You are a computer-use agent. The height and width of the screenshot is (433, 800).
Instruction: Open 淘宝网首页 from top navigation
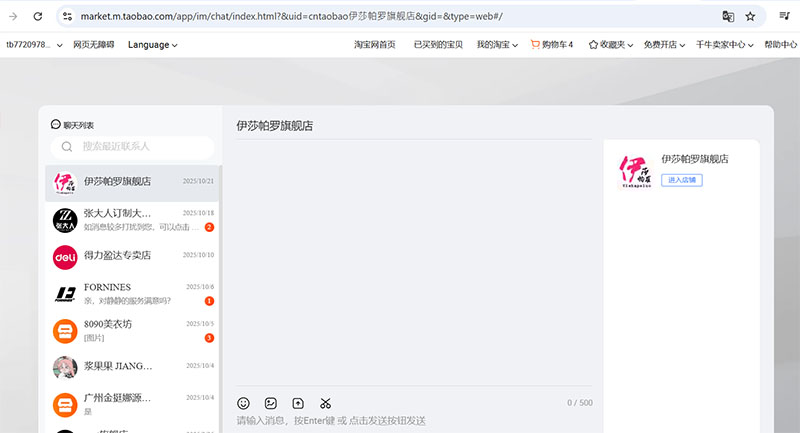tap(375, 45)
